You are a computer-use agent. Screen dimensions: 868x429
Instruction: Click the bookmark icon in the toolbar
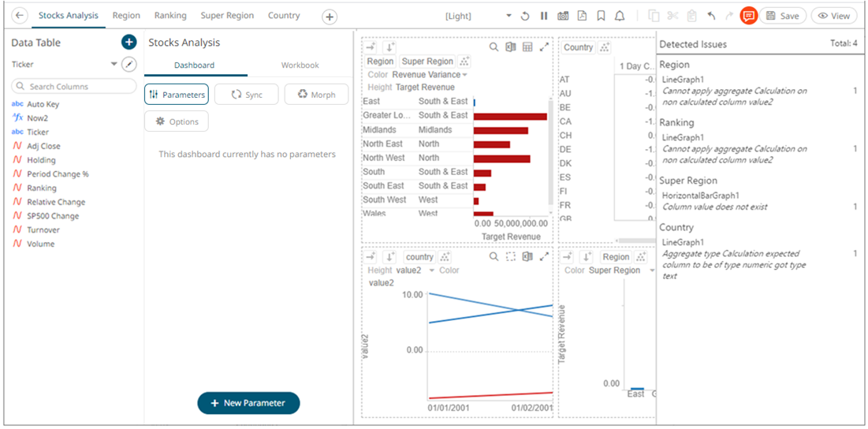[601, 16]
